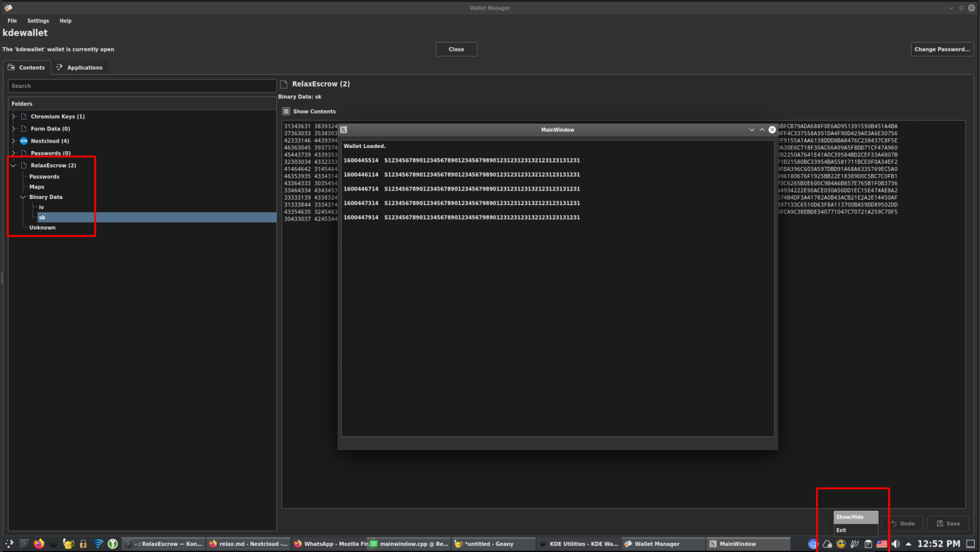Click the Undo button
This screenshot has height=552, width=980.
point(902,523)
